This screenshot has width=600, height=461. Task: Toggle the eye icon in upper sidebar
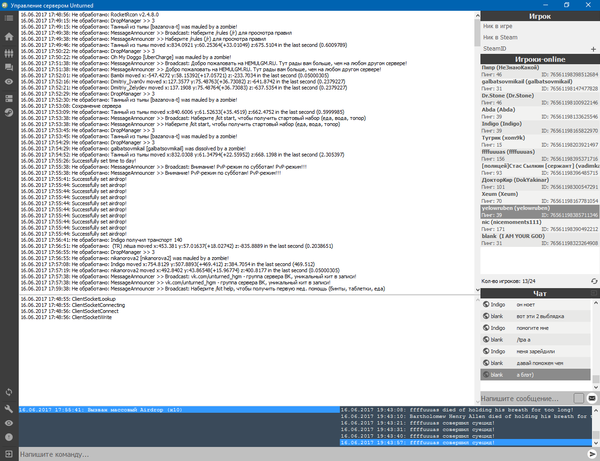tap(8, 83)
